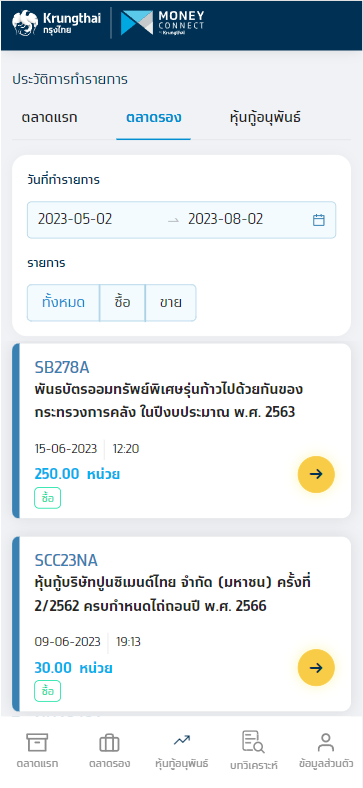The height and width of the screenshot is (788, 363).
Task: Tap the yellow arrow on the SB278A card
Action: click(x=316, y=474)
